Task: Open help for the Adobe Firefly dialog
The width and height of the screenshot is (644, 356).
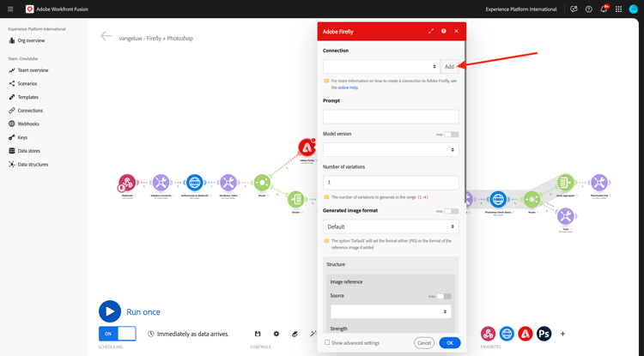Action: click(444, 31)
